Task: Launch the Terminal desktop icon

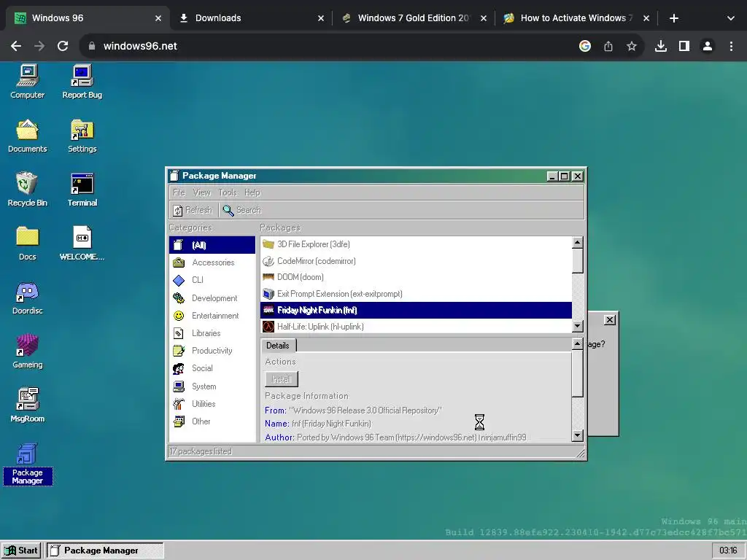Action: coord(82,190)
